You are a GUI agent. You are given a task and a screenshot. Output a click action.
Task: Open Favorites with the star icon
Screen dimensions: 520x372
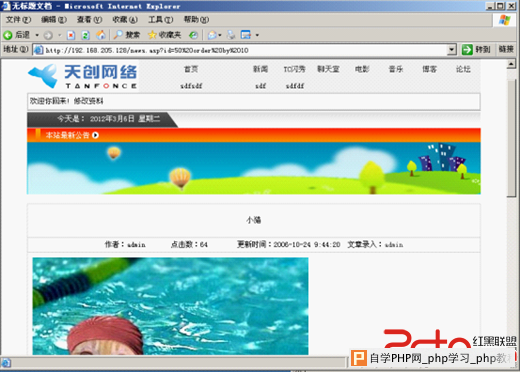point(152,35)
